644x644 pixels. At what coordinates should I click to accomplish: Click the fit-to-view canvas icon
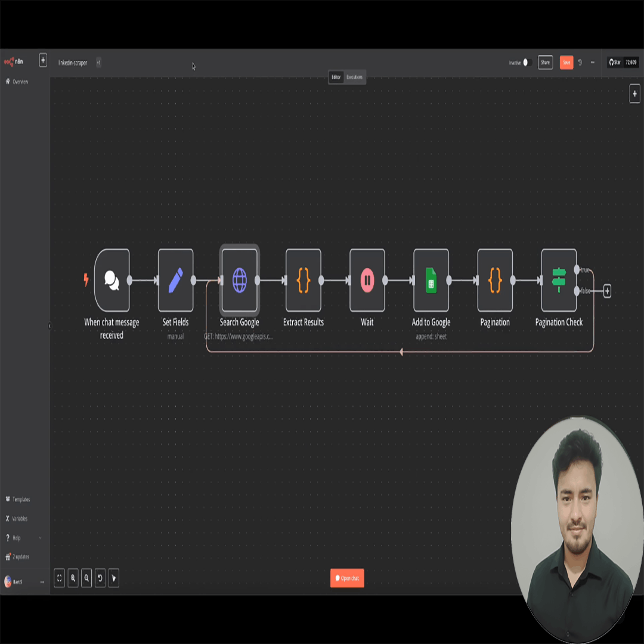(x=59, y=578)
